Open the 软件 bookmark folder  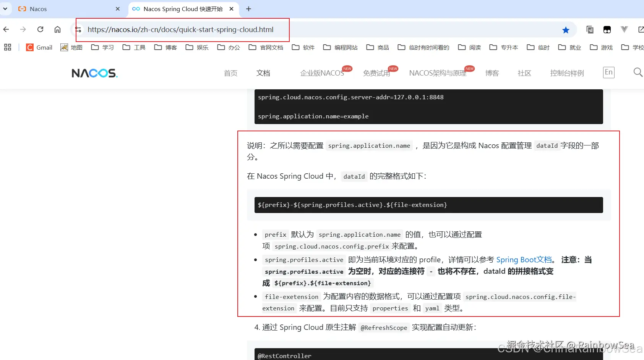[303, 47]
